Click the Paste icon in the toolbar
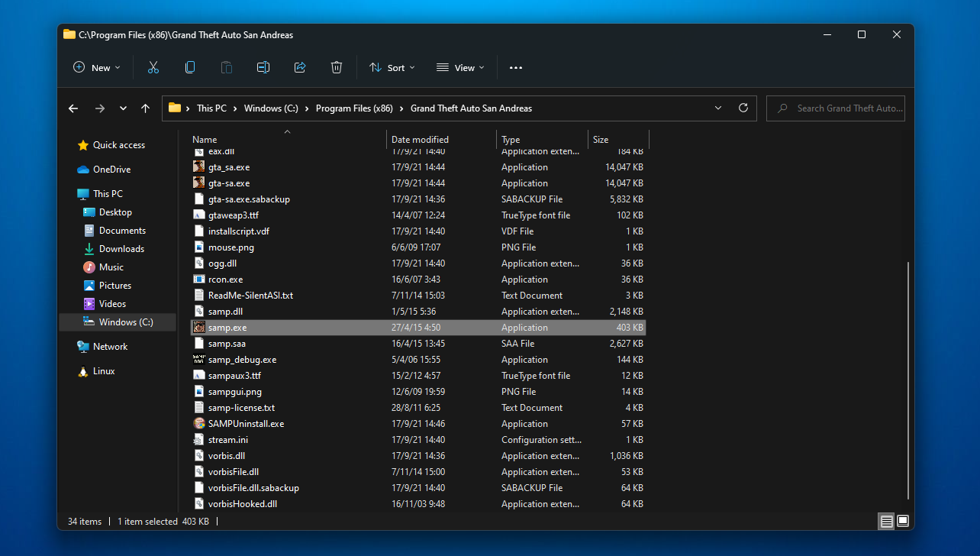The height and width of the screenshot is (556, 980). click(x=226, y=67)
